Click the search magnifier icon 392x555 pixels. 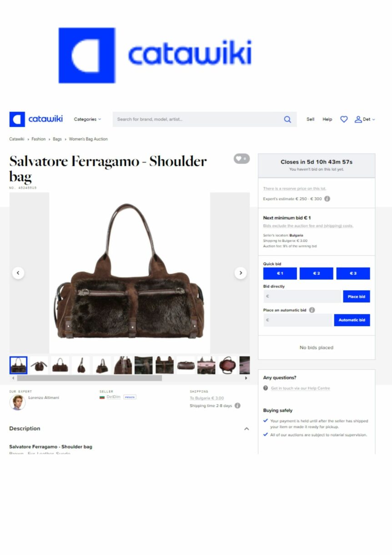click(287, 119)
